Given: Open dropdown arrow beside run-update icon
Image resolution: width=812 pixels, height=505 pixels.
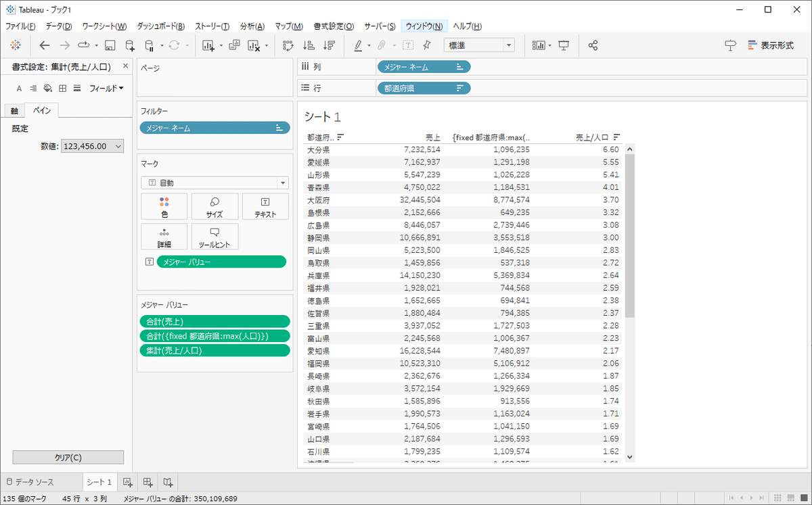Looking at the screenshot, I should (x=97, y=46).
